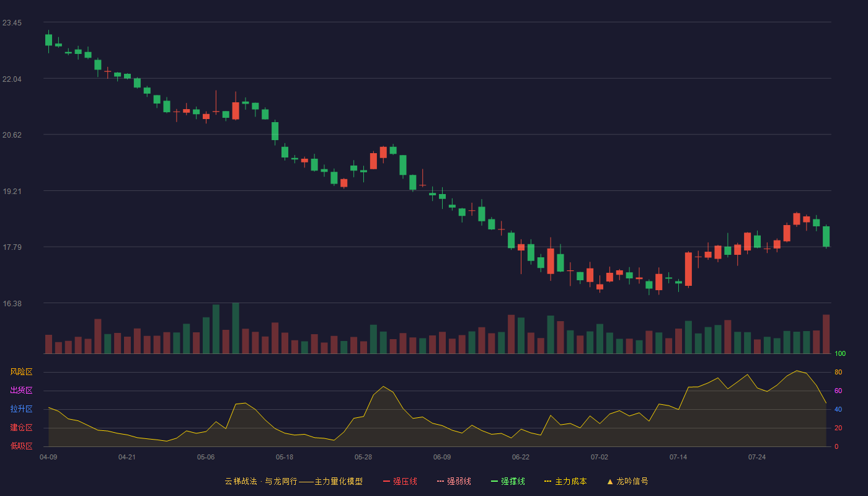
Task: Toggle the 强弱线 legend series
Action: tap(454, 481)
